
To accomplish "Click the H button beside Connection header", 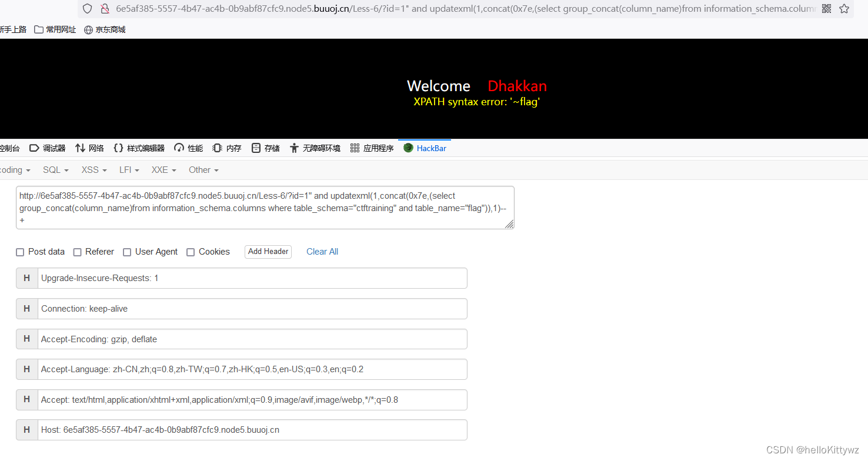I will click(x=27, y=309).
